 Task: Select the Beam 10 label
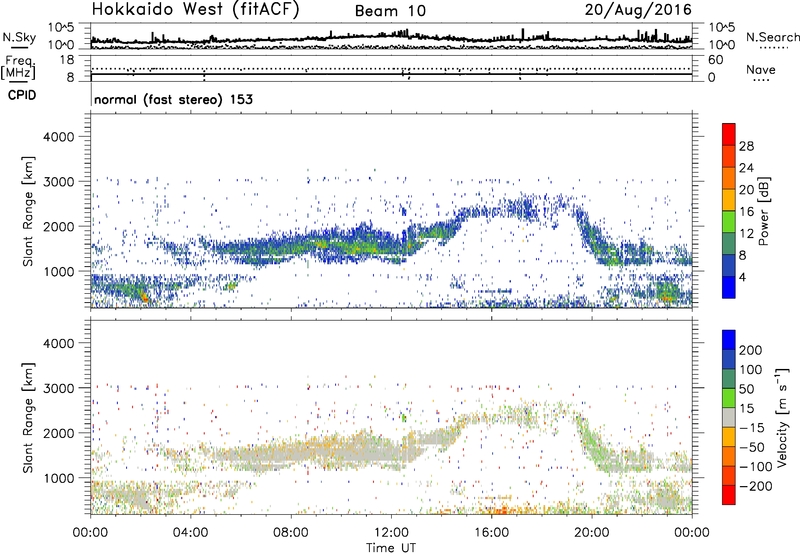coord(390,11)
